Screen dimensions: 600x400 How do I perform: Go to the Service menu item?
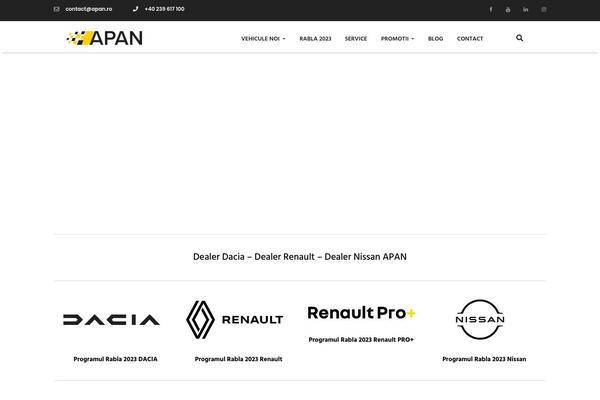(x=356, y=39)
